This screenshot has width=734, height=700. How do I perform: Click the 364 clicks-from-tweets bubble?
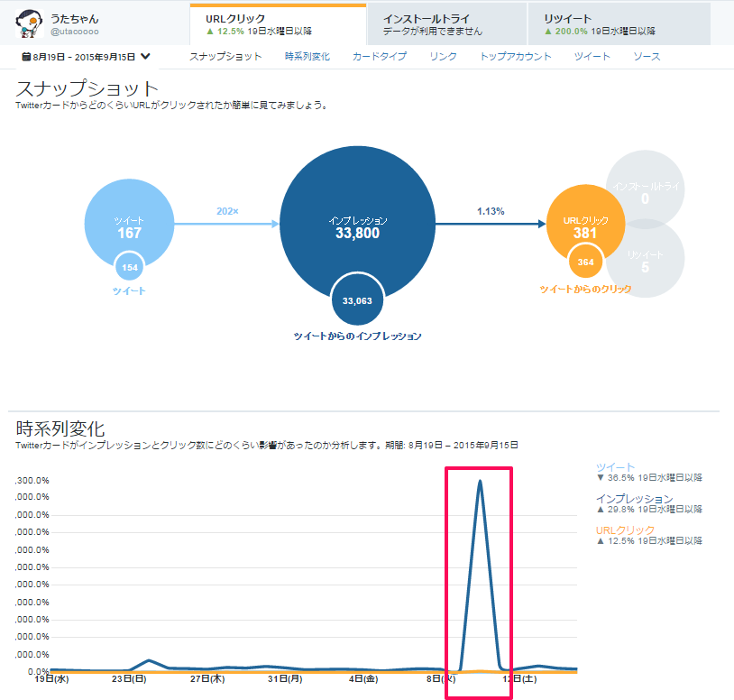click(x=585, y=262)
